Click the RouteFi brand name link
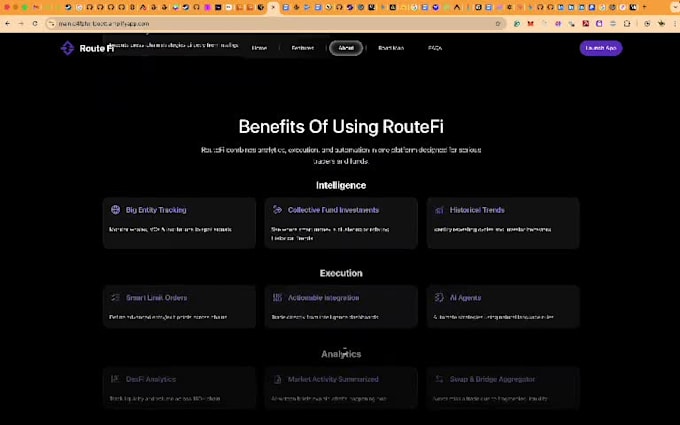Viewport: 680px width, 425px height. 97,49
